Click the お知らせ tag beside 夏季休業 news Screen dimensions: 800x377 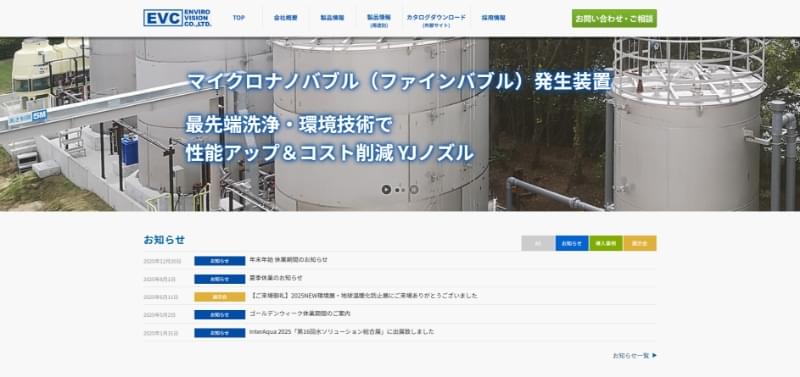point(219,279)
